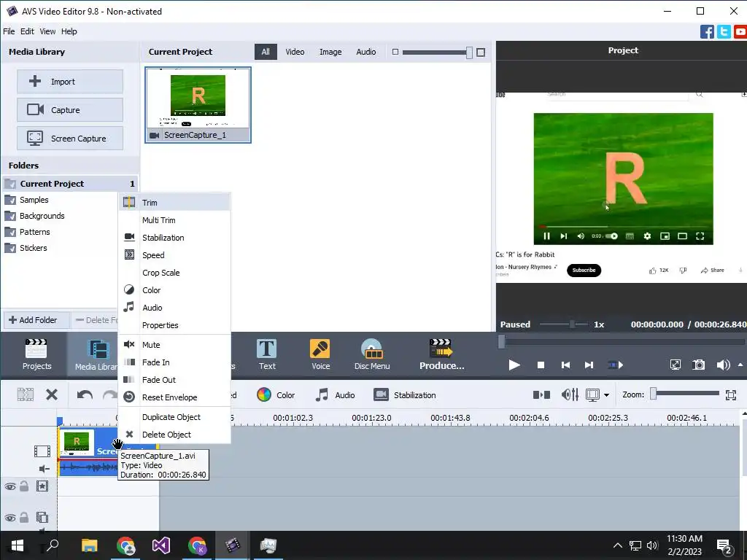
Task: Open Audio tool in timeline toolbar
Action: tap(336, 395)
